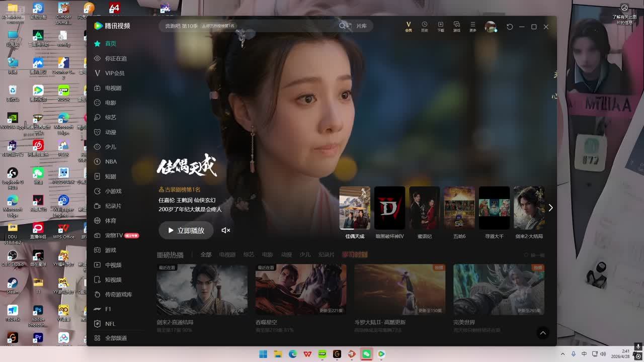Click the search magnifier icon

click(x=343, y=26)
